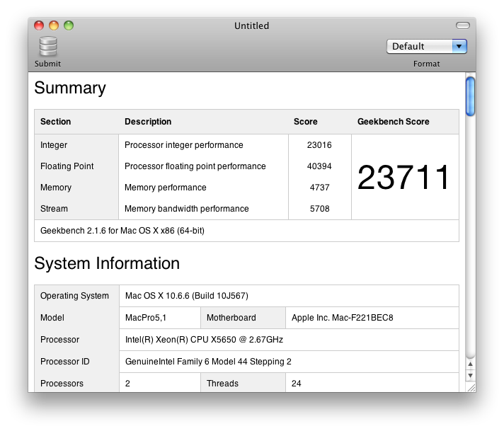504x431 pixels.
Task: Click the Submit database icon
Action: pyautogui.click(x=48, y=47)
